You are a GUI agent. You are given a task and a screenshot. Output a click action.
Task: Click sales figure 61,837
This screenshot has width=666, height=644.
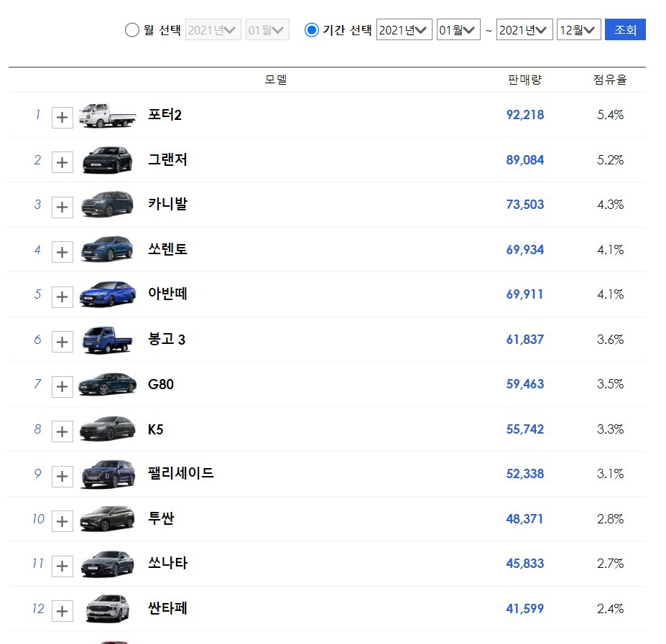point(525,340)
